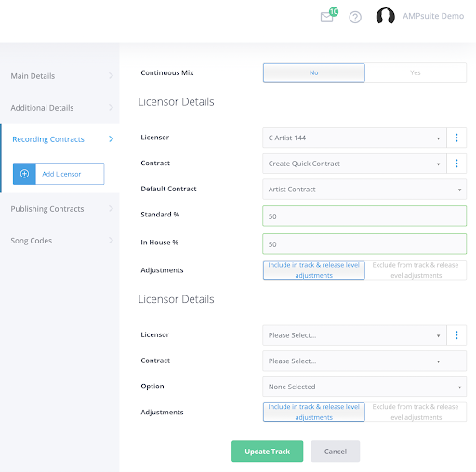Expand the Option dropdown showing None Selected
This screenshot has height=472, width=476.
point(364,387)
